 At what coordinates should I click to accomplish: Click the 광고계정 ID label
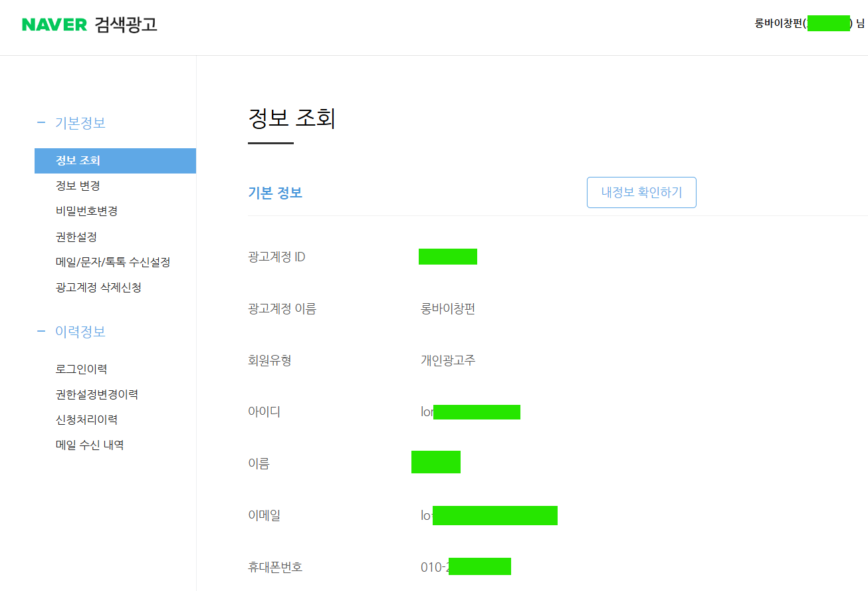coord(276,257)
